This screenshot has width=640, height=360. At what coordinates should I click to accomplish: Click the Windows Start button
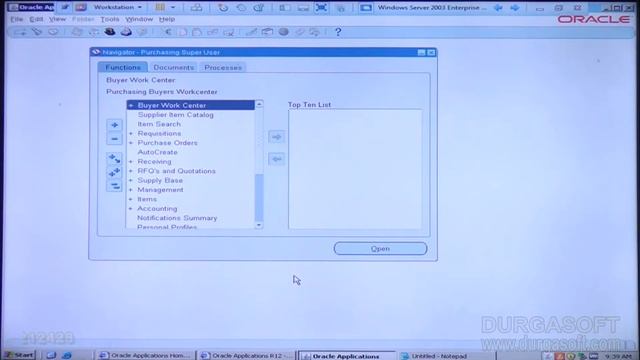click(19, 355)
